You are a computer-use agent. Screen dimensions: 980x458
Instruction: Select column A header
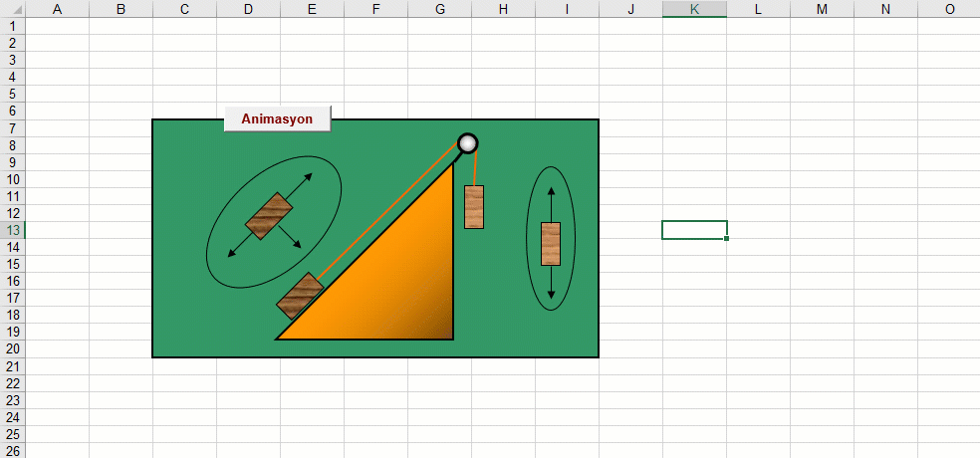58,9
